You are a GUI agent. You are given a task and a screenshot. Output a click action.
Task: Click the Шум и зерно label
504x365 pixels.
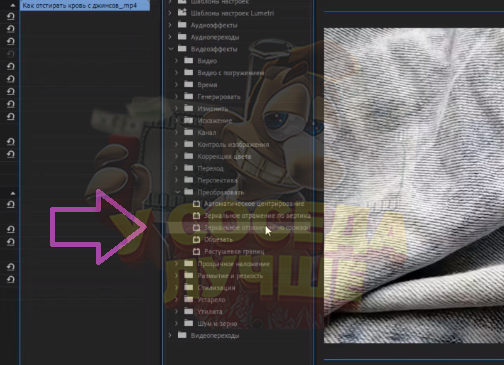click(x=217, y=324)
